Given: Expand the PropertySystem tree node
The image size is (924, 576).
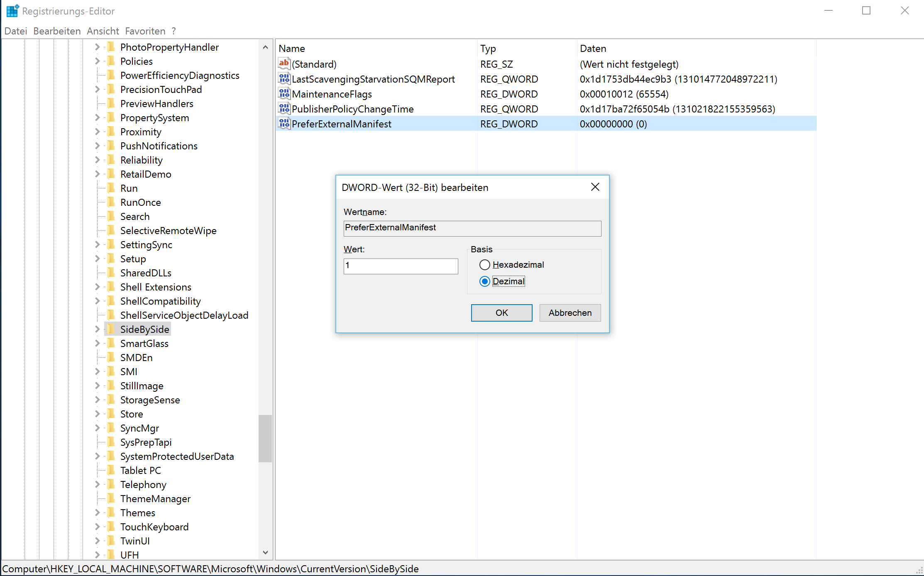Looking at the screenshot, I should (97, 117).
